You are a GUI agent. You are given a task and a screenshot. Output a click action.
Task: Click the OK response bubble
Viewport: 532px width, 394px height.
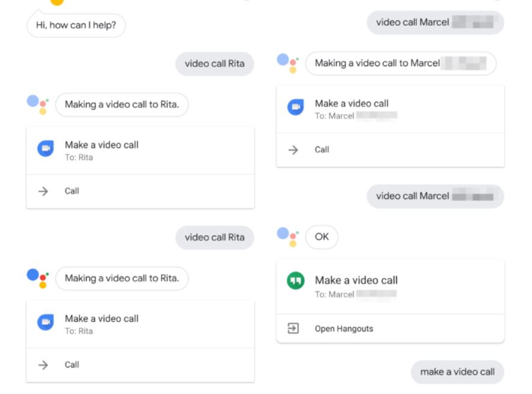(322, 237)
